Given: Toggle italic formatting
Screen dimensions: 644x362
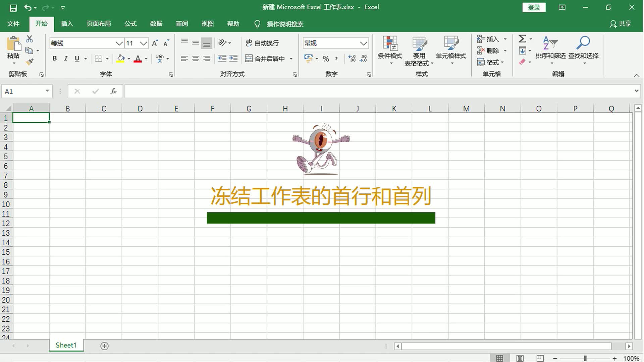Looking at the screenshot, I should pos(66,58).
